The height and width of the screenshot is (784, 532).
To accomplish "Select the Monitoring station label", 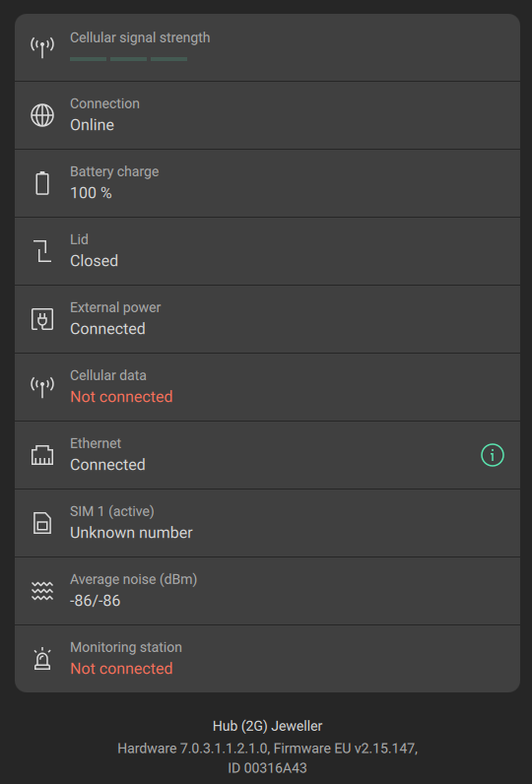I will pyautogui.click(x=126, y=647).
